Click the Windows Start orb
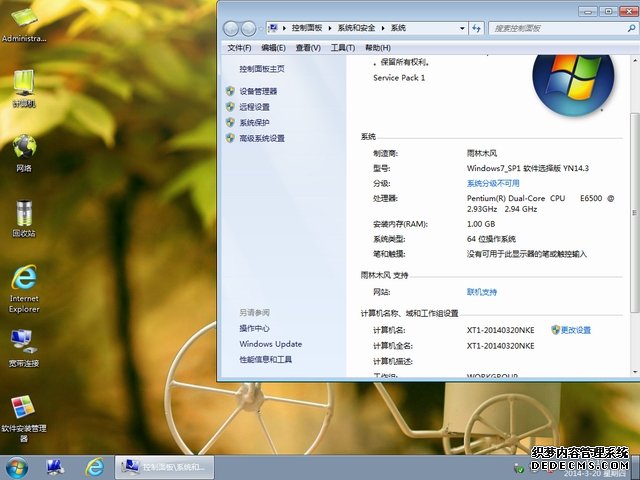Viewport: 640px width, 480px height. pos(17,468)
